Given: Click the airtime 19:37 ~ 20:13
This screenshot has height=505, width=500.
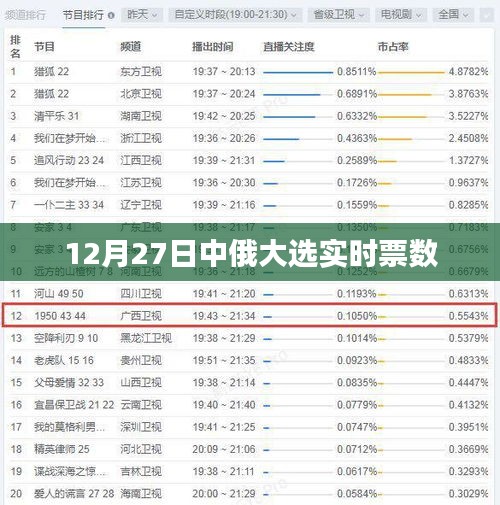Looking at the screenshot, I should point(224,71).
